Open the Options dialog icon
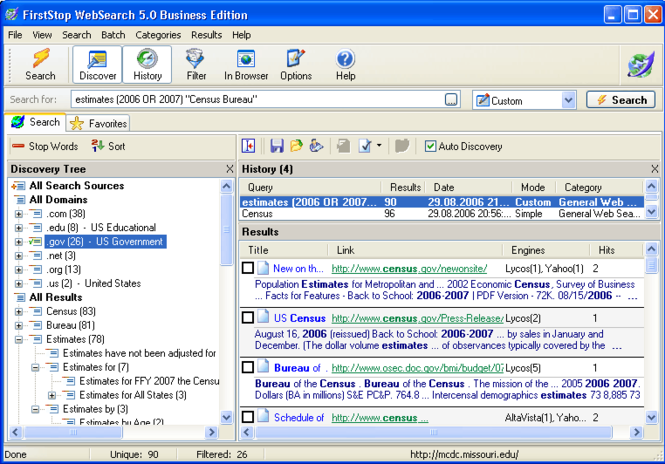This screenshot has height=464, width=665. coord(296,65)
